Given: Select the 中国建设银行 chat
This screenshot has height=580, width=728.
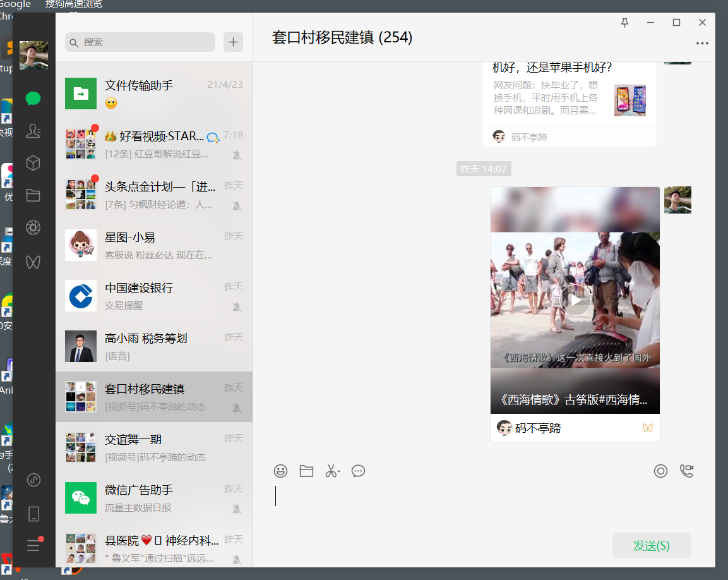Looking at the screenshot, I should pos(154,296).
